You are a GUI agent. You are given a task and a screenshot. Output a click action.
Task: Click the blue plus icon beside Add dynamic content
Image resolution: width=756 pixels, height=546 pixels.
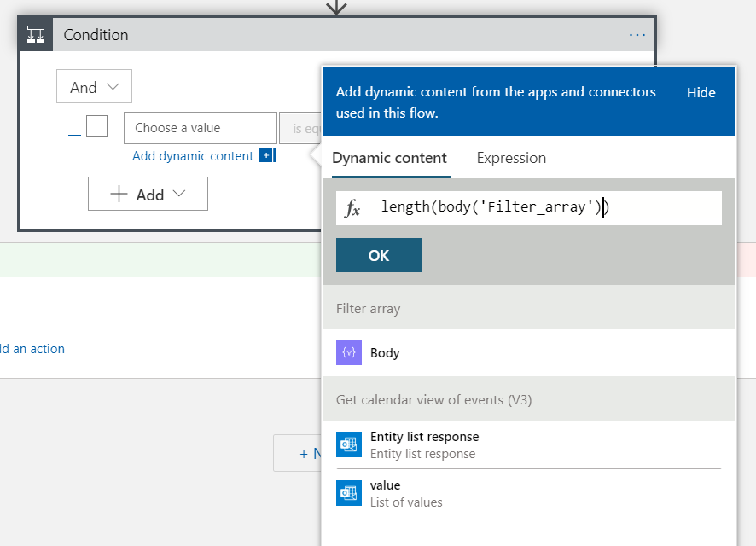pos(266,155)
